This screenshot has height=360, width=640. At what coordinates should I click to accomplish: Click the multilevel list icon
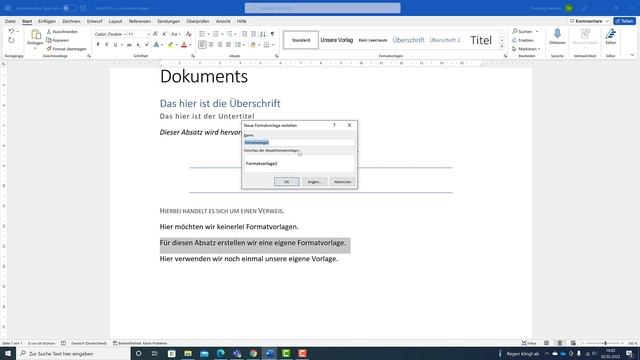pyautogui.click(x=229, y=34)
